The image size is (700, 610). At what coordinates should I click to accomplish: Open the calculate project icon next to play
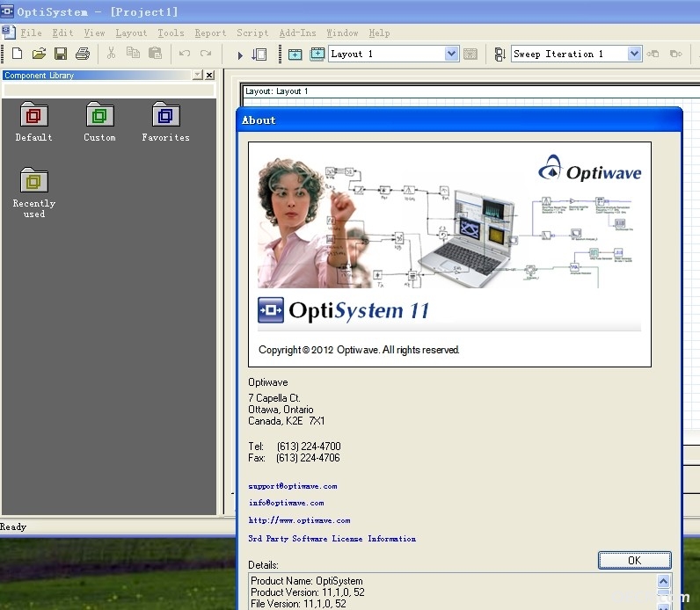259,54
